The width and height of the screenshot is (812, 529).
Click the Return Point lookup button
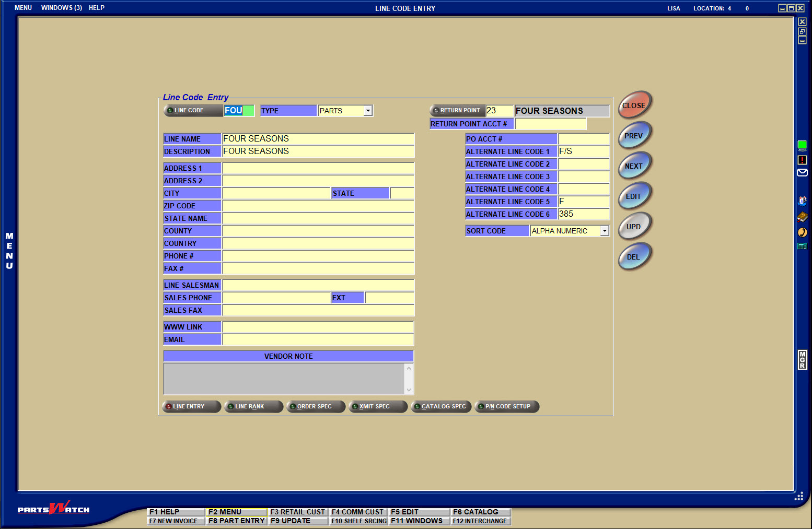[x=457, y=111]
